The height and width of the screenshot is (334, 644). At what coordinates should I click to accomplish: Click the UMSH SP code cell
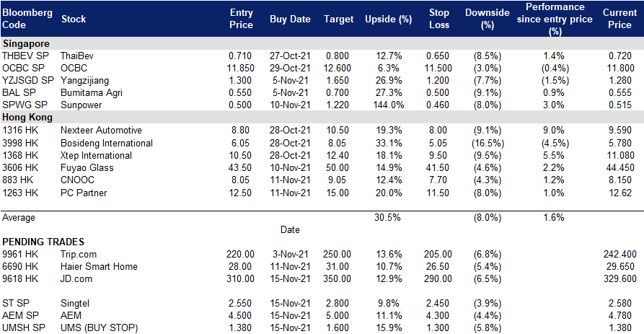(x=23, y=328)
